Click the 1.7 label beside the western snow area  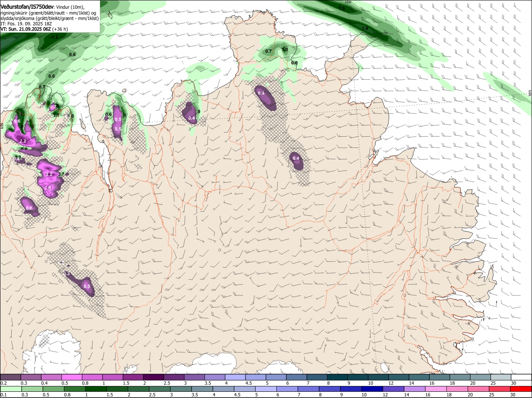(62, 174)
